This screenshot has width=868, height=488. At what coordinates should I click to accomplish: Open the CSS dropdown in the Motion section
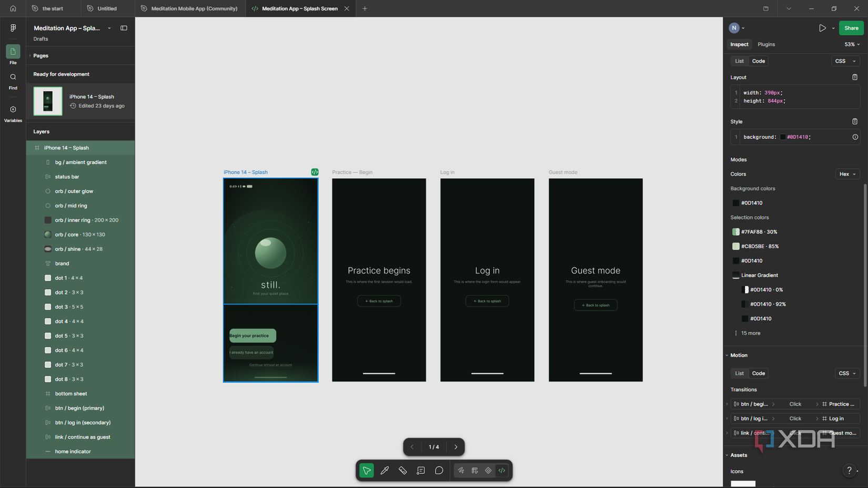847,373
